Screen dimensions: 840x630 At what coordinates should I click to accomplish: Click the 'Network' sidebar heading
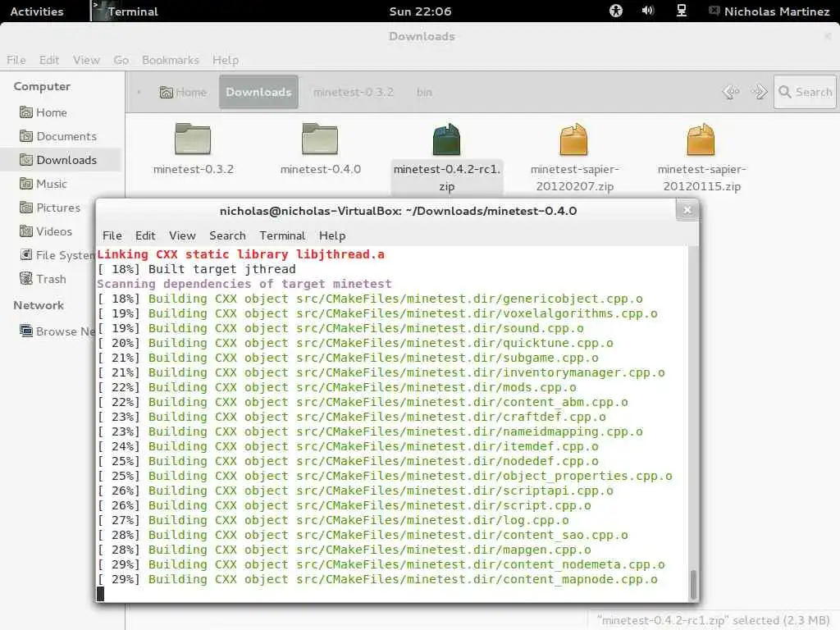[x=39, y=305]
